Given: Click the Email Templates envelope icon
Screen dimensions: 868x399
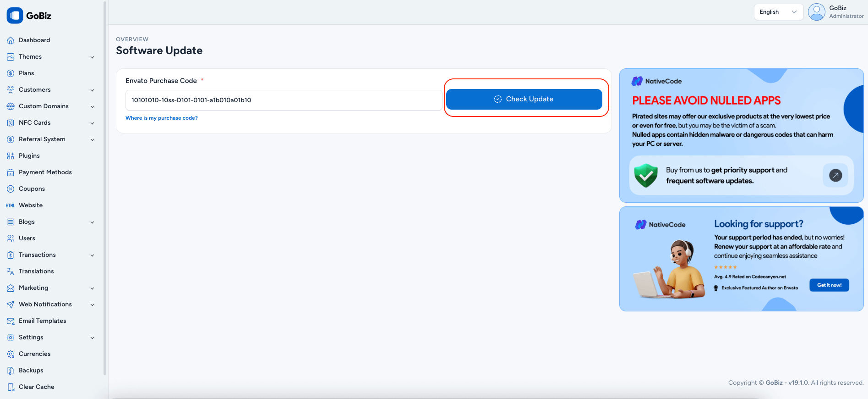Looking at the screenshot, I should (11, 321).
